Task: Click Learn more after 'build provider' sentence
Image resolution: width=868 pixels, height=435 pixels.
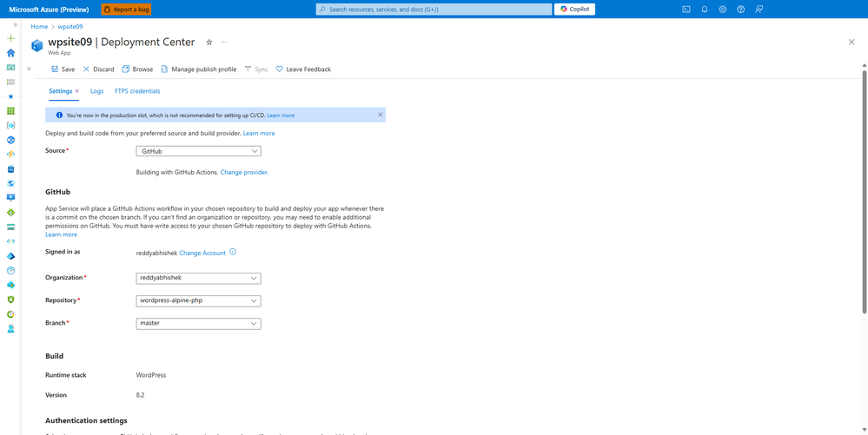Action: pyautogui.click(x=259, y=134)
